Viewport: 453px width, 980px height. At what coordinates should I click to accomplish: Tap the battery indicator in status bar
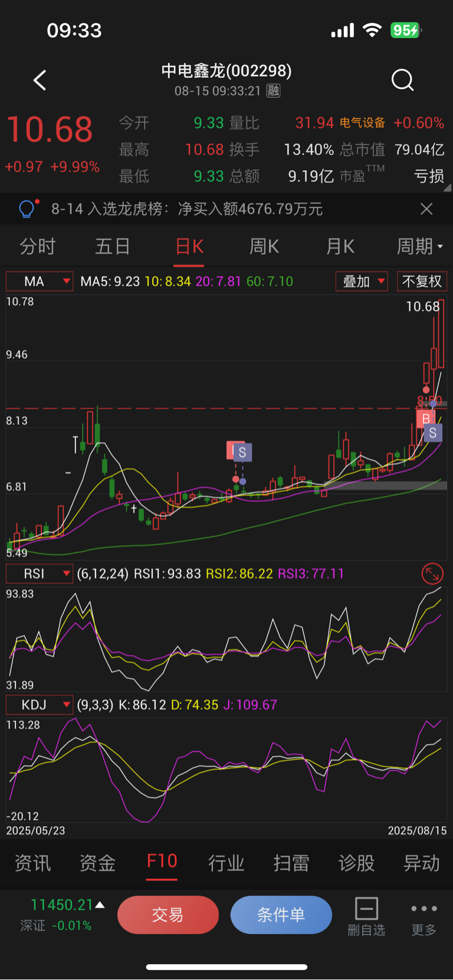click(x=406, y=30)
